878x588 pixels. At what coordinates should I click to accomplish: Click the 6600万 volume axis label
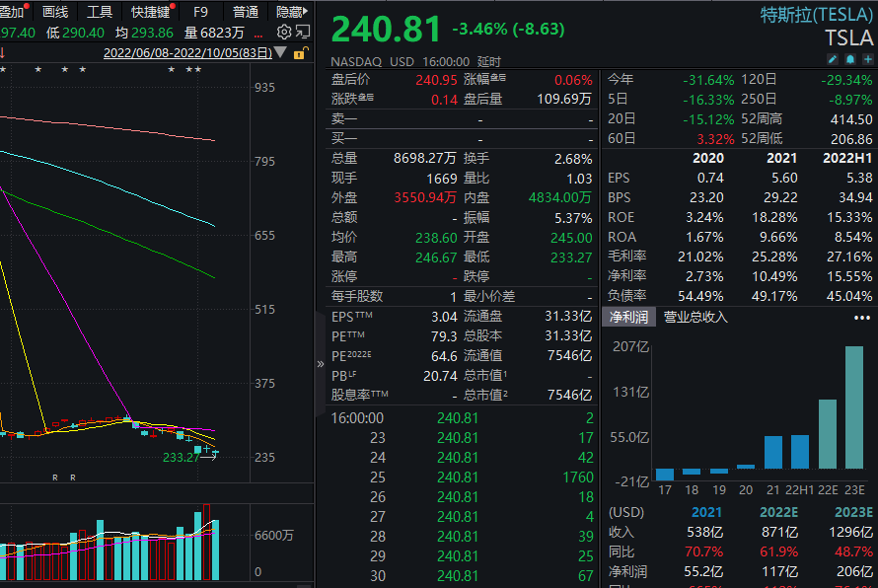click(274, 536)
